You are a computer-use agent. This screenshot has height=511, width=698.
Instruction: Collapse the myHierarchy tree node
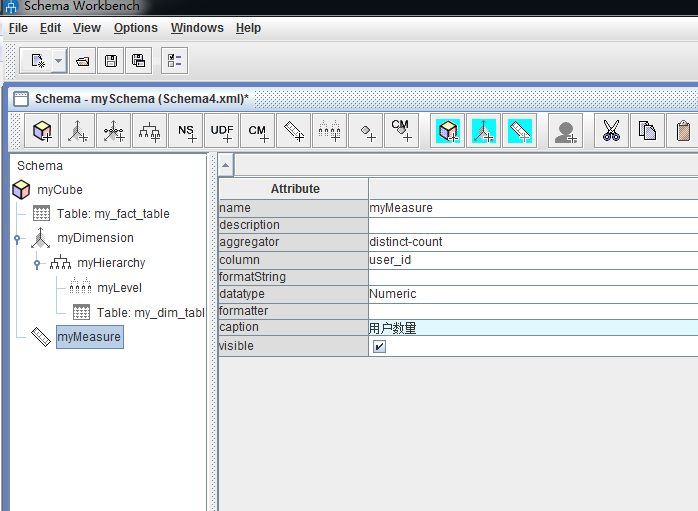click(37, 264)
